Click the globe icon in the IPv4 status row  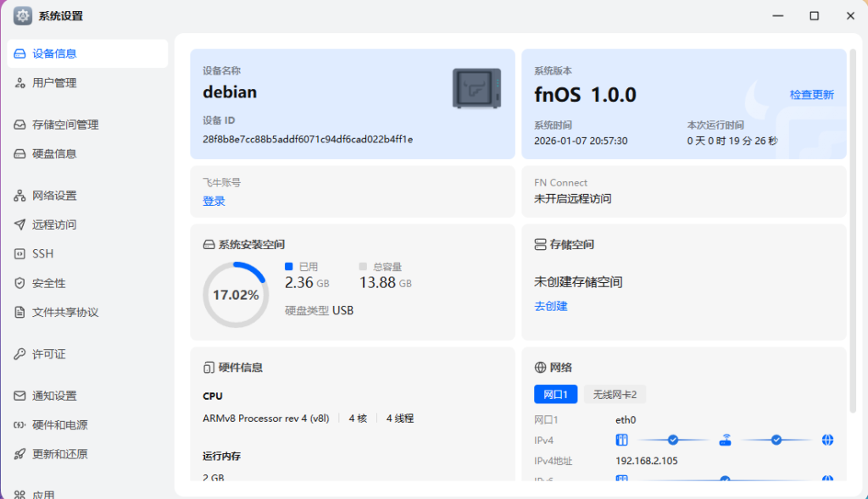tap(827, 440)
